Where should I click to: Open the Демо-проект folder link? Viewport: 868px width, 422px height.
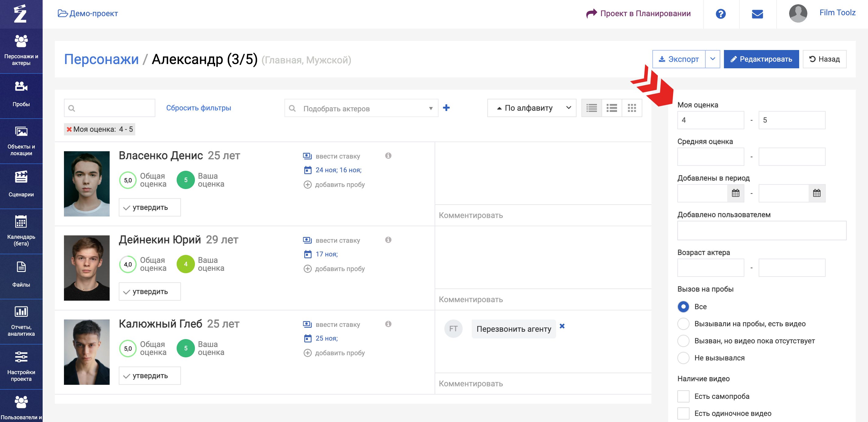pos(88,13)
